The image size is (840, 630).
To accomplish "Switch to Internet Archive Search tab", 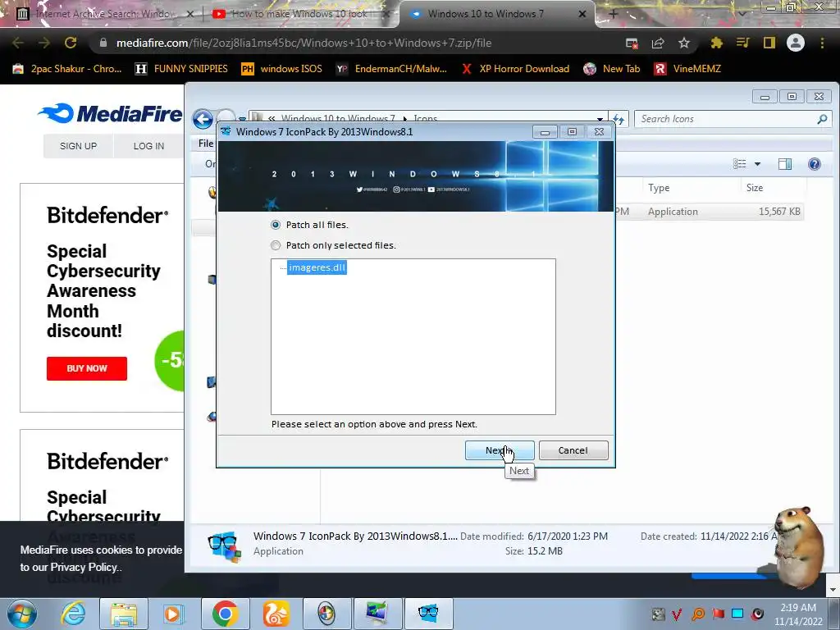I will coord(105,14).
